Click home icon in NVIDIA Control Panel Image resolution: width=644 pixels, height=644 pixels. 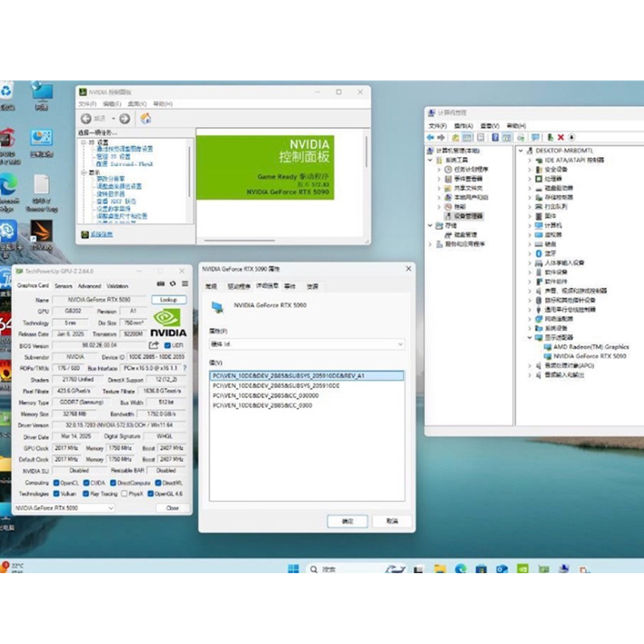pos(146,118)
